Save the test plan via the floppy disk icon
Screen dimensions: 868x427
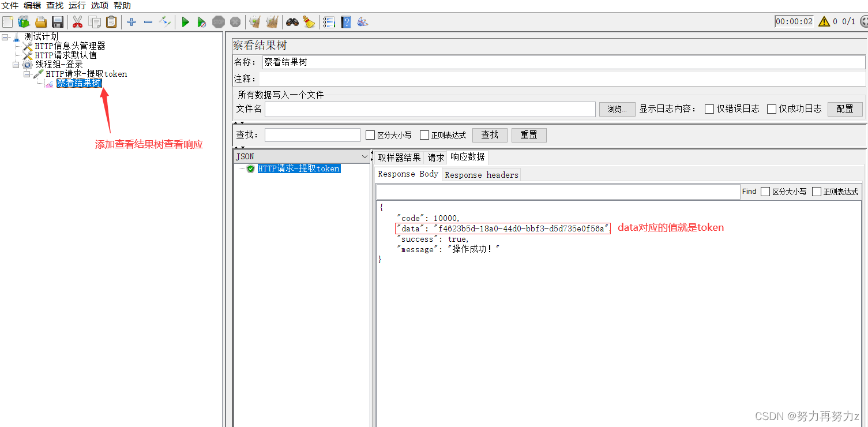[57, 22]
